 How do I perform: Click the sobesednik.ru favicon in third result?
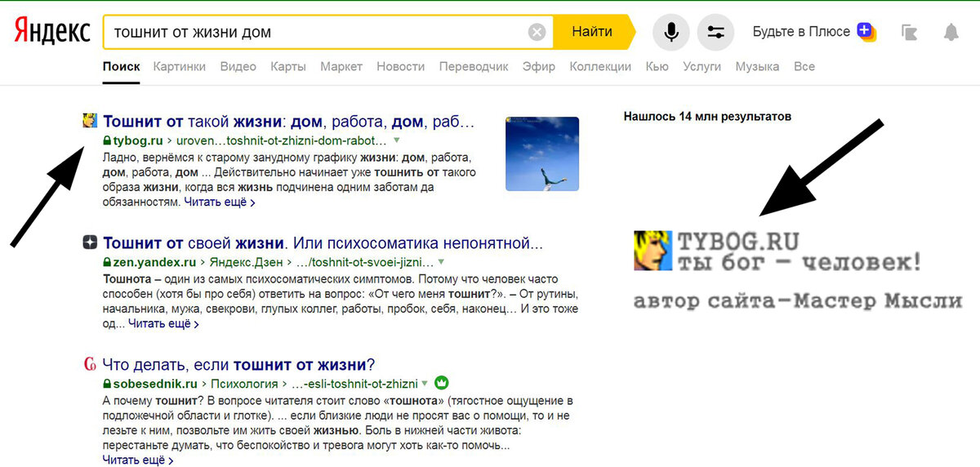(x=90, y=364)
